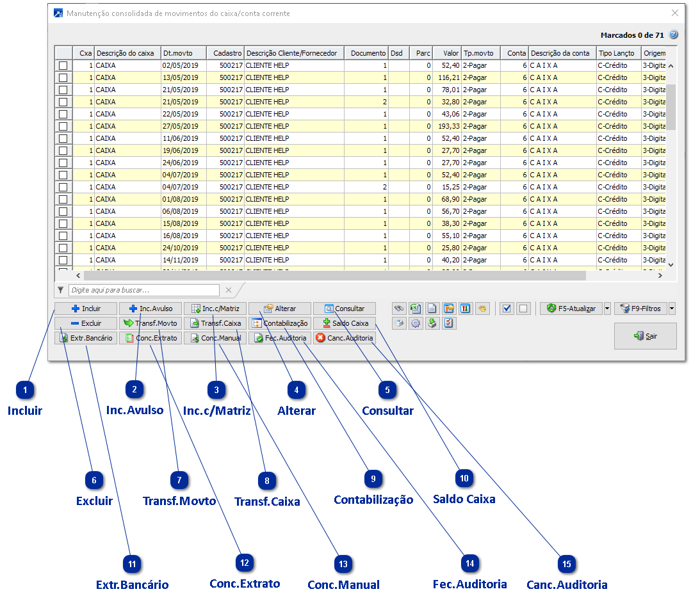The height and width of the screenshot is (603, 700).
Task: Click the binoculars search icon
Action: (398, 309)
